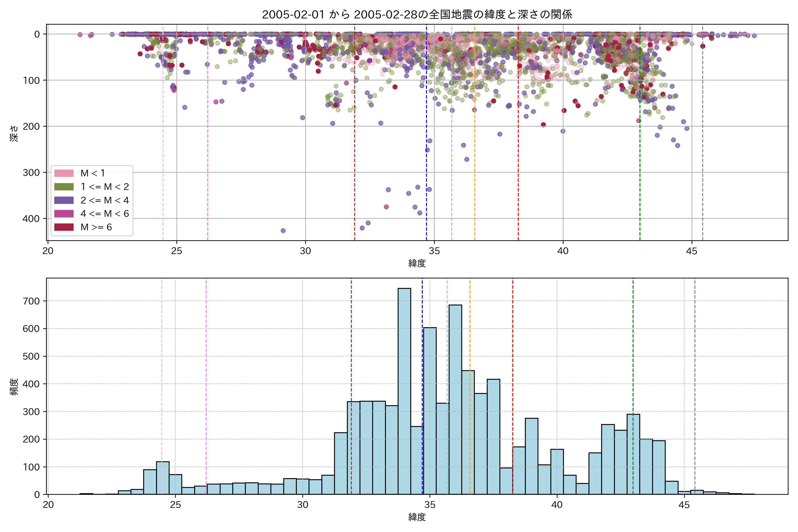The height and width of the screenshot is (532, 798).
Task: Click the 45 tick label on histogram x-axis
Action: 684,505
